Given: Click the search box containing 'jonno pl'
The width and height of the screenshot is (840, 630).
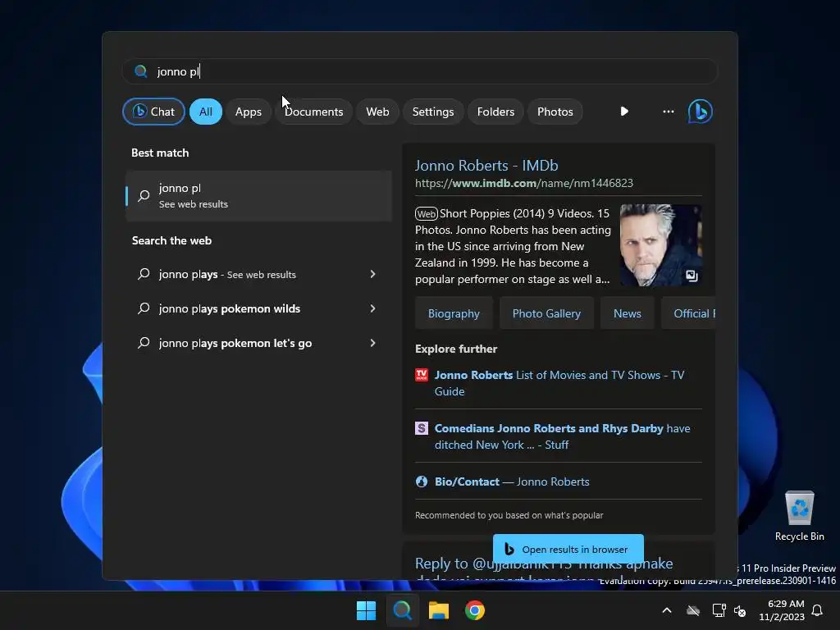Looking at the screenshot, I should 420,71.
